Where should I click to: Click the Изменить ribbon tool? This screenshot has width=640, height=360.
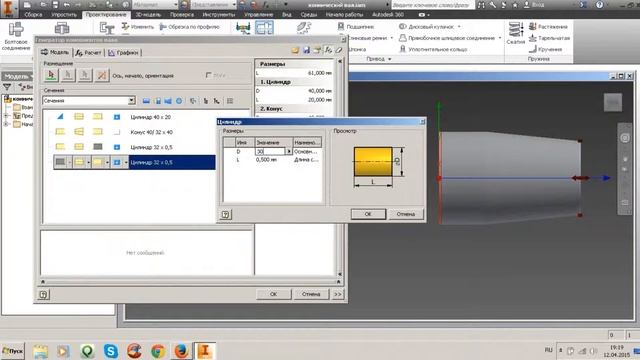click(138, 27)
